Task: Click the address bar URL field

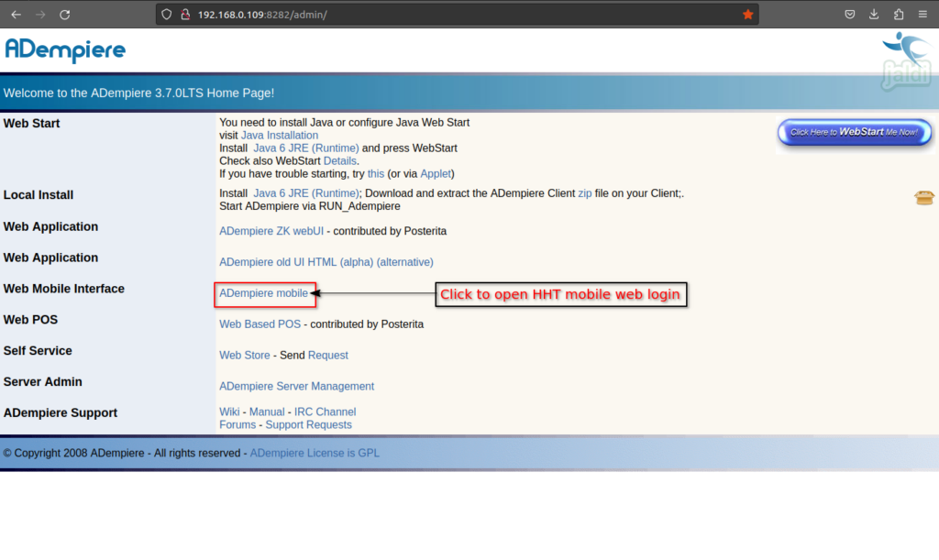Action: (x=455, y=15)
